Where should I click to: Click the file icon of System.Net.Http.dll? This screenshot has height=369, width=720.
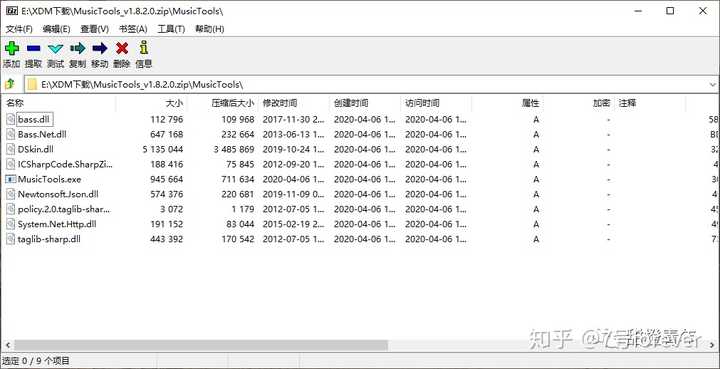[x=11, y=224]
